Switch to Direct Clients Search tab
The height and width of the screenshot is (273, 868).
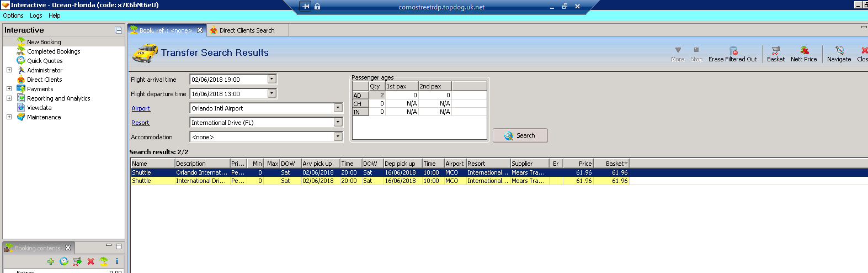point(247,30)
